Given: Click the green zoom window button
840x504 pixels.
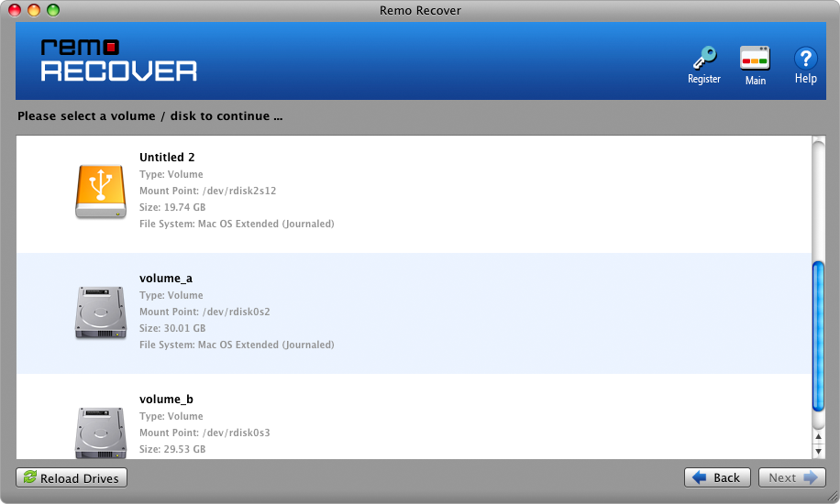Looking at the screenshot, I should click(53, 10).
